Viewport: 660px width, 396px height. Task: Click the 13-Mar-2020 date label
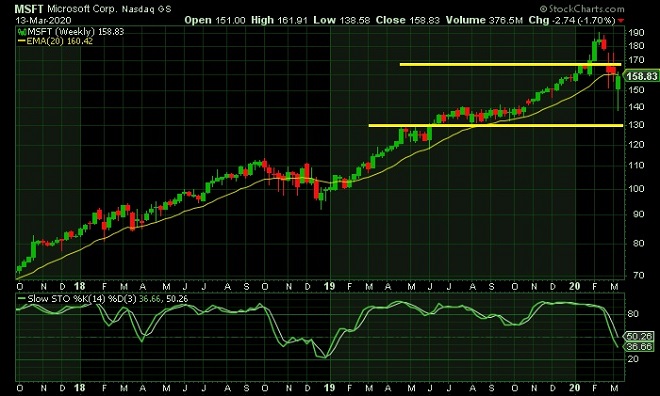(44, 20)
